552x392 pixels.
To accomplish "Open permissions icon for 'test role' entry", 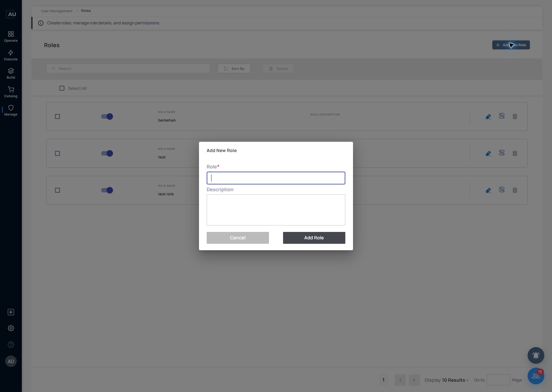I will pyautogui.click(x=502, y=190).
